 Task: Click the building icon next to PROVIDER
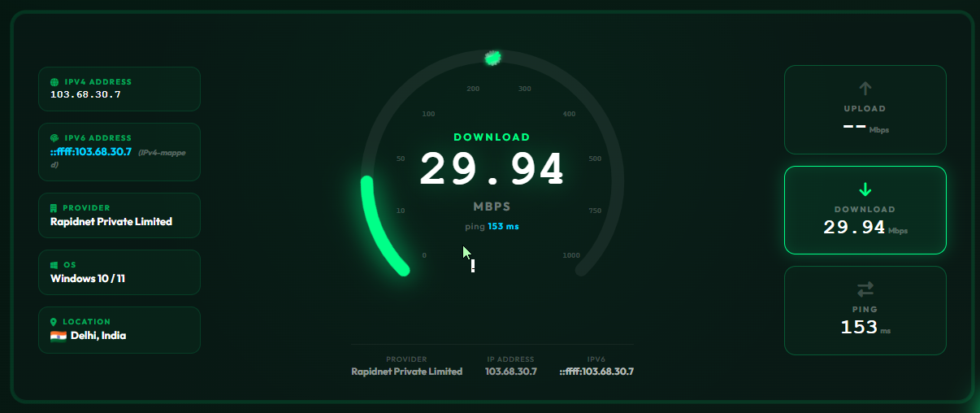pos(54,208)
